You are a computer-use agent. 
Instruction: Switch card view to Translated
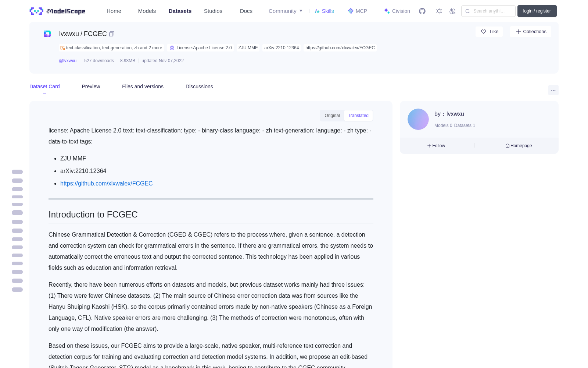pyautogui.click(x=358, y=116)
